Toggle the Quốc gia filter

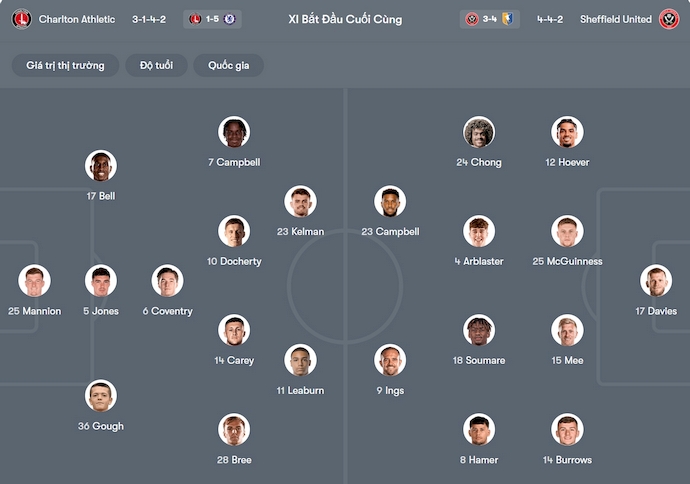pos(229,65)
